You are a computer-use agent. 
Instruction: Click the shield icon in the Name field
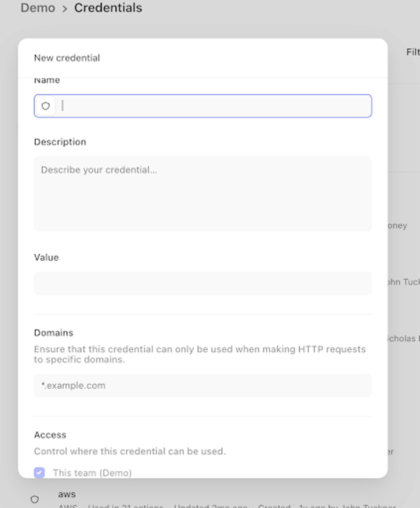tap(45, 106)
